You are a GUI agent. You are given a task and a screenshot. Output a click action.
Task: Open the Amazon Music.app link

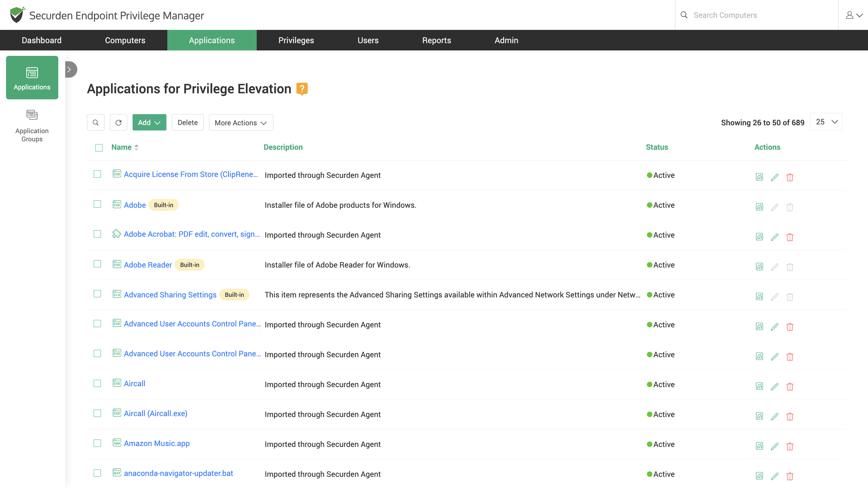(157, 444)
